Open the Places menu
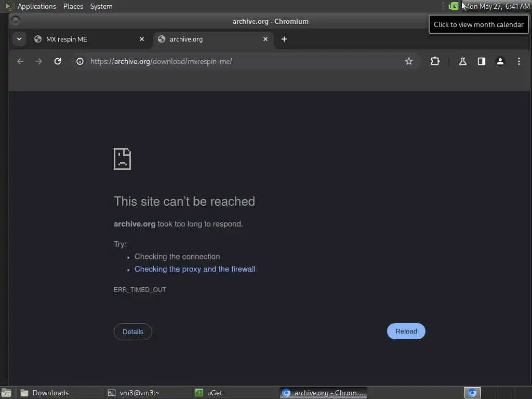Viewport: 532px width, 399px height. point(73,6)
